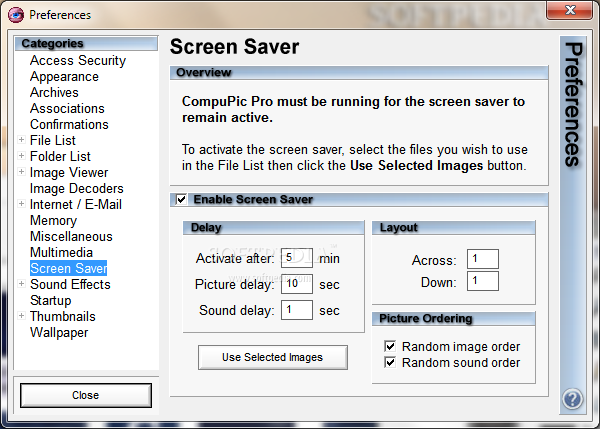
Task: Click the Close button
Action: pos(86,395)
